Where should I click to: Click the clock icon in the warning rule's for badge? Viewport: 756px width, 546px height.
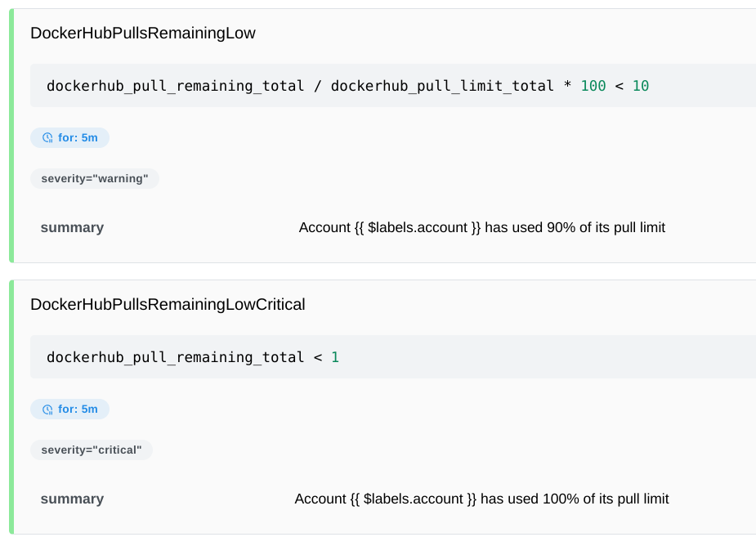tap(47, 138)
